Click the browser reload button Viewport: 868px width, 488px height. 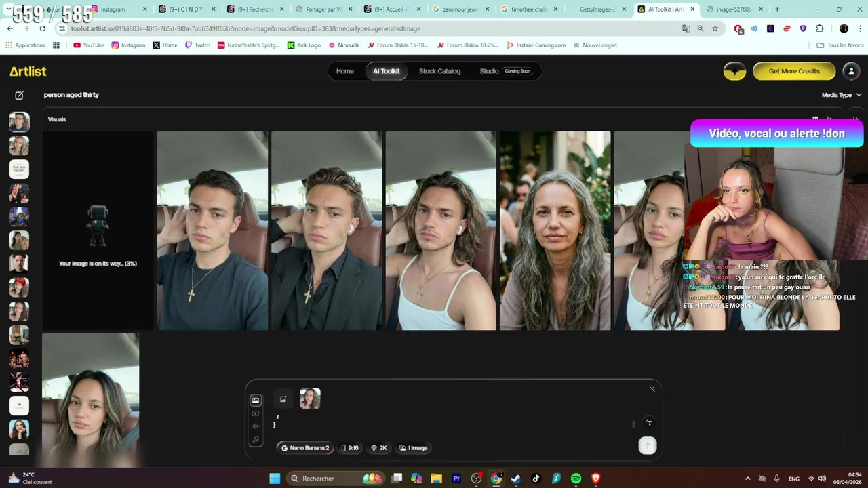43,28
